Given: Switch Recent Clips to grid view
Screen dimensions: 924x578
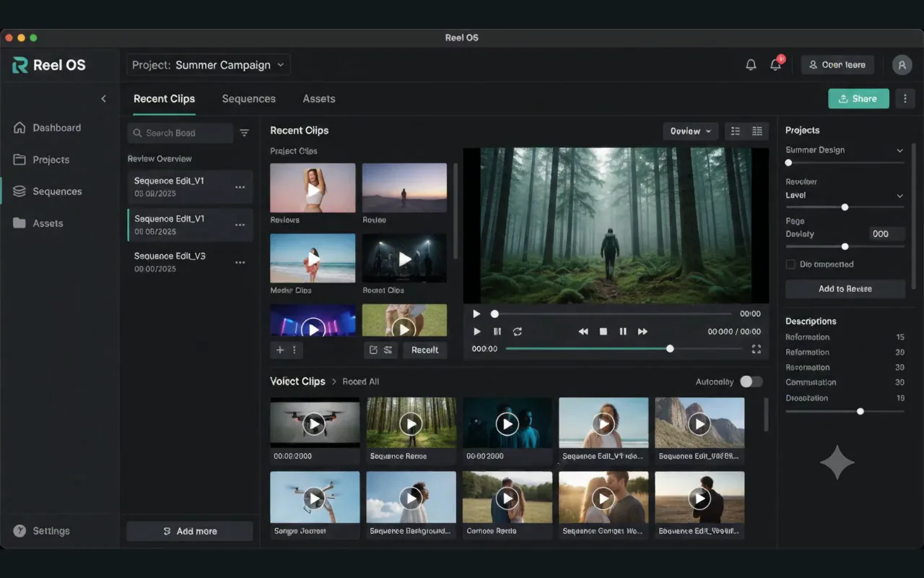Looking at the screenshot, I should [757, 131].
